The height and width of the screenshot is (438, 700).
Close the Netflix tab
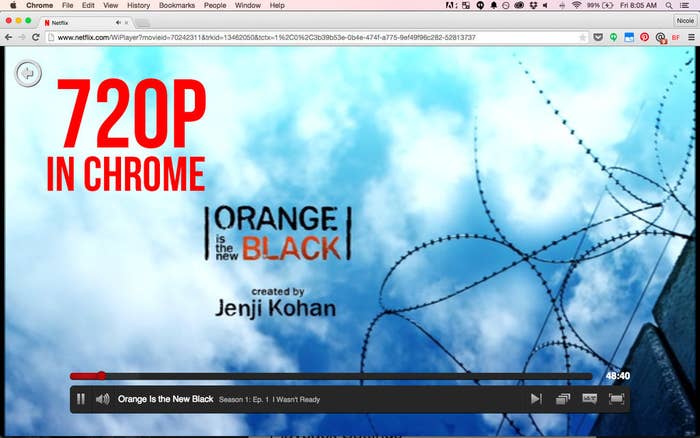point(127,22)
